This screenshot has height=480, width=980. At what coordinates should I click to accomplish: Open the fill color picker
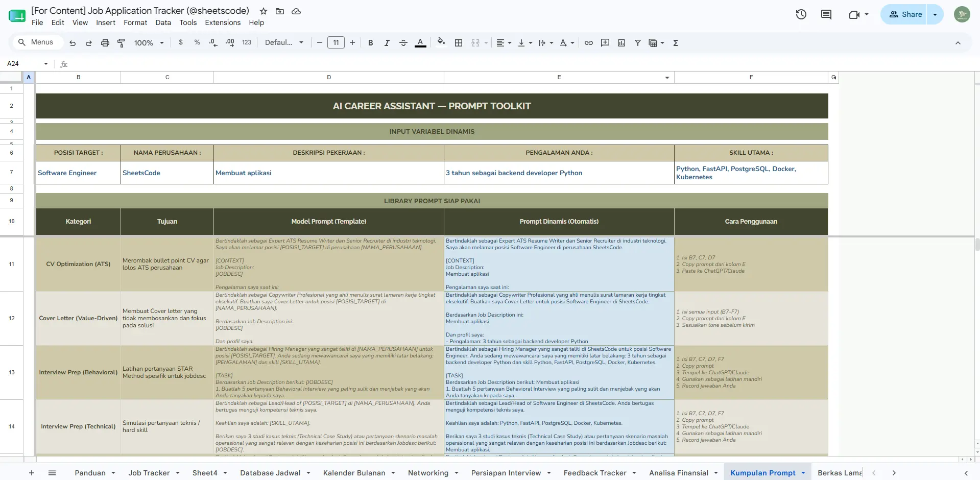tap(441, 42)
